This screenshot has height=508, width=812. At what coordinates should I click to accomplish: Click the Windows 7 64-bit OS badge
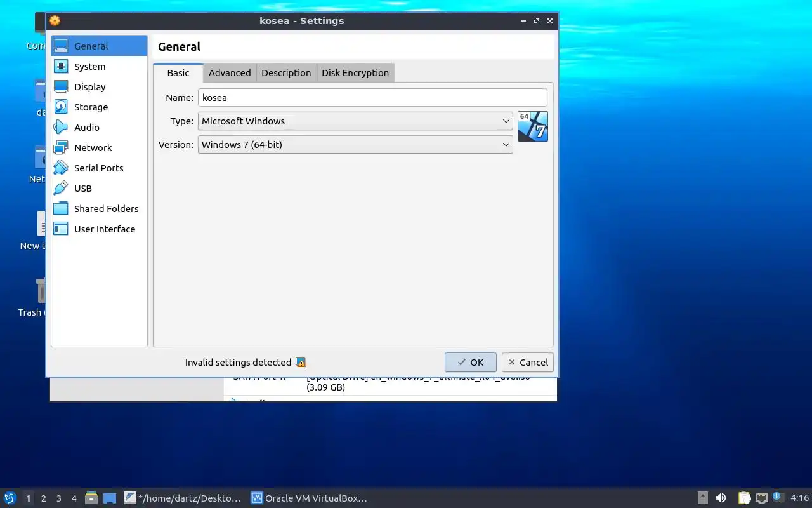pos(533,126)
